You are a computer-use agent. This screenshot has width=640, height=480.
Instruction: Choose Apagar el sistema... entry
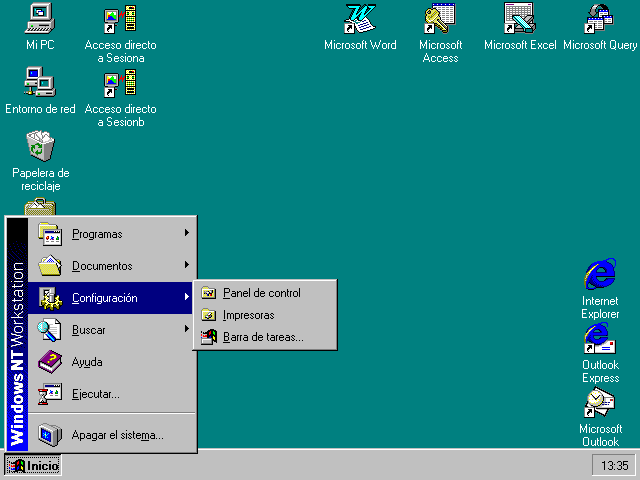pyautogui.click(x=112, y=435)
